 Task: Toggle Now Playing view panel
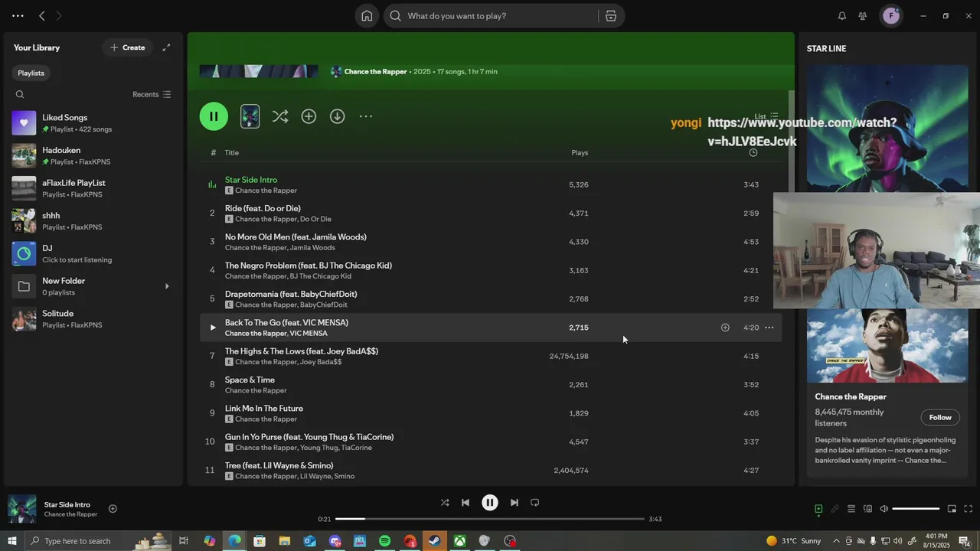[x=818, y=509]
